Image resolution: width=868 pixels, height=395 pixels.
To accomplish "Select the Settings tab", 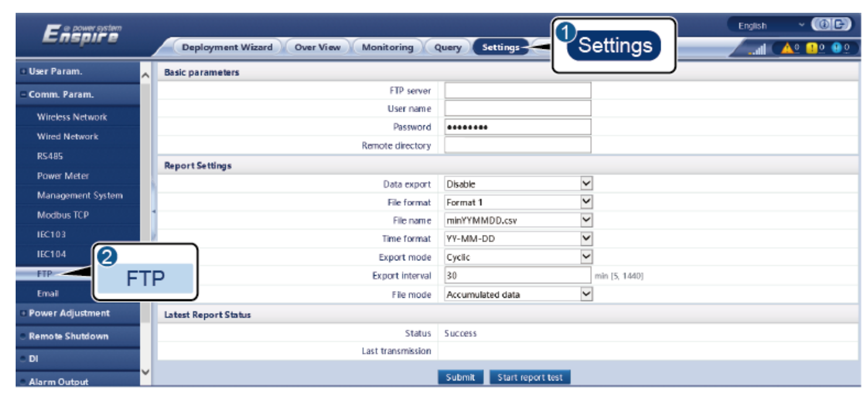I will (501, 47).
